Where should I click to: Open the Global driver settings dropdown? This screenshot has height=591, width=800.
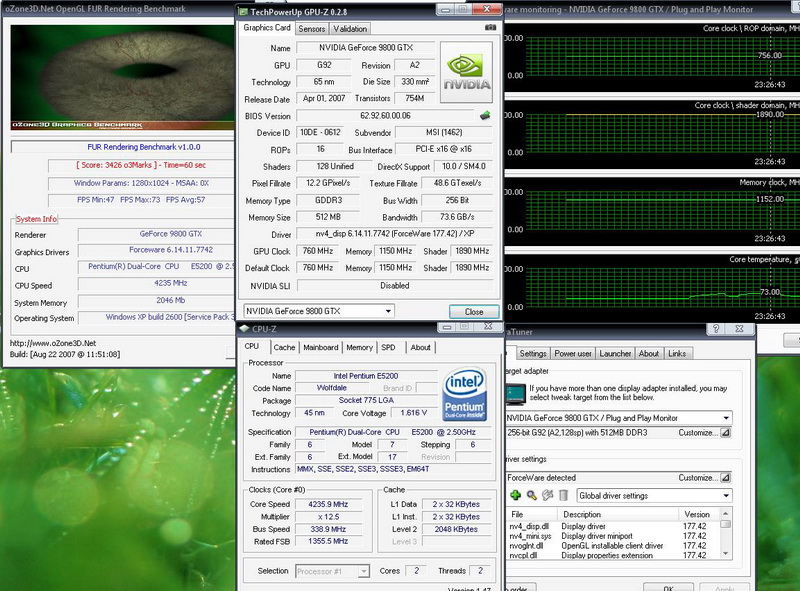(x=726, y=496)
